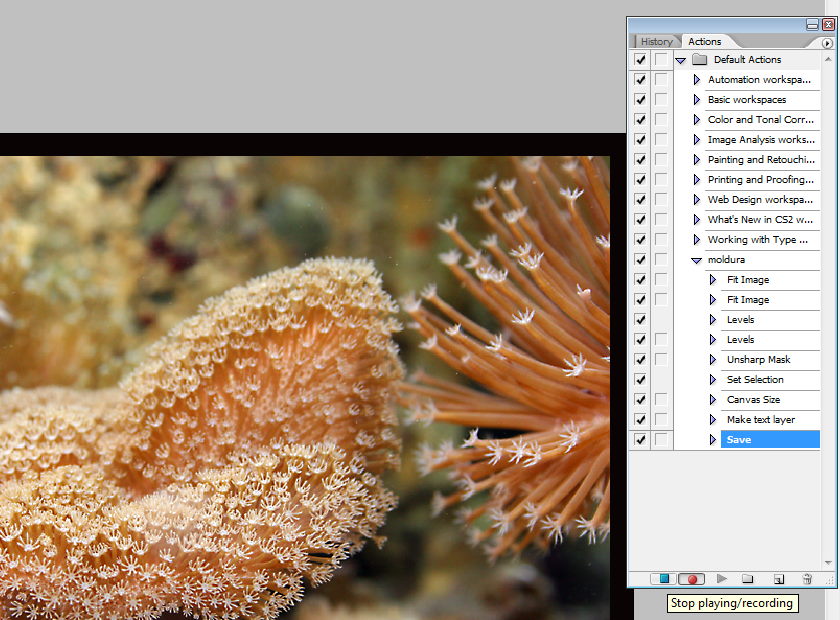
Task: Click the Create new action icon
Action: click(x=778, y=579)
